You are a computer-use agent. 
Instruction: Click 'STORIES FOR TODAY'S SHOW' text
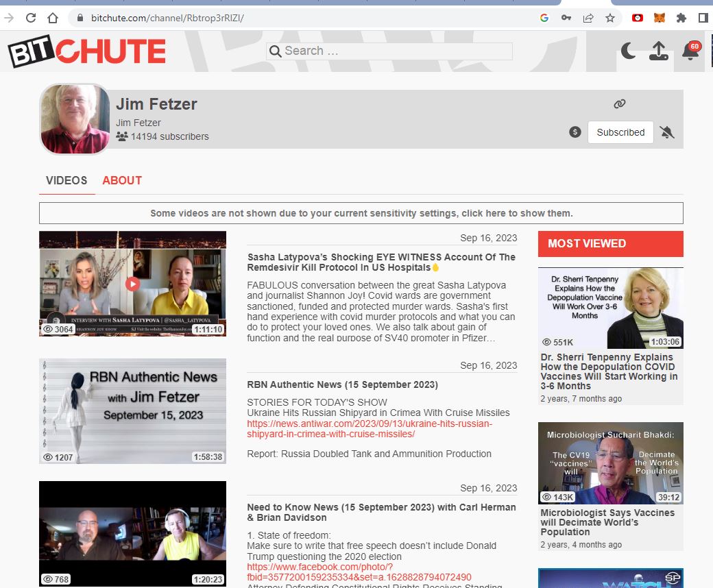(317, 402)
